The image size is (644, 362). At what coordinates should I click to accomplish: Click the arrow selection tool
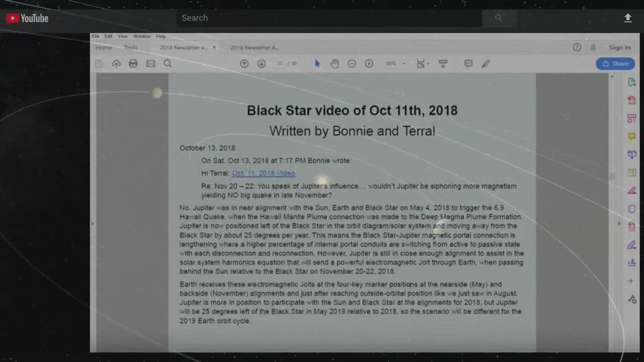point(317,64)
